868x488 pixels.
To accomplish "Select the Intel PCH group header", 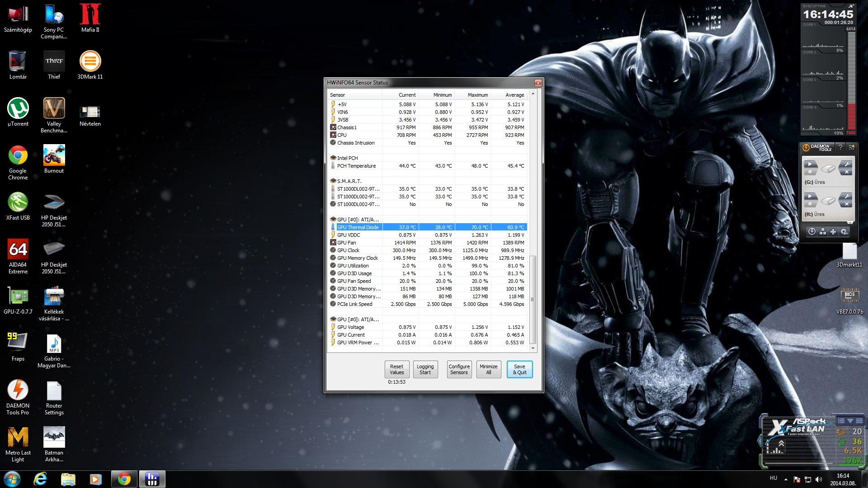I will 428,158.
